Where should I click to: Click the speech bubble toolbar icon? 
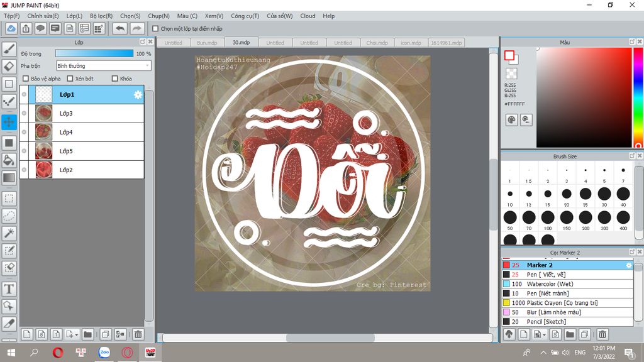[x=40, y=29]
